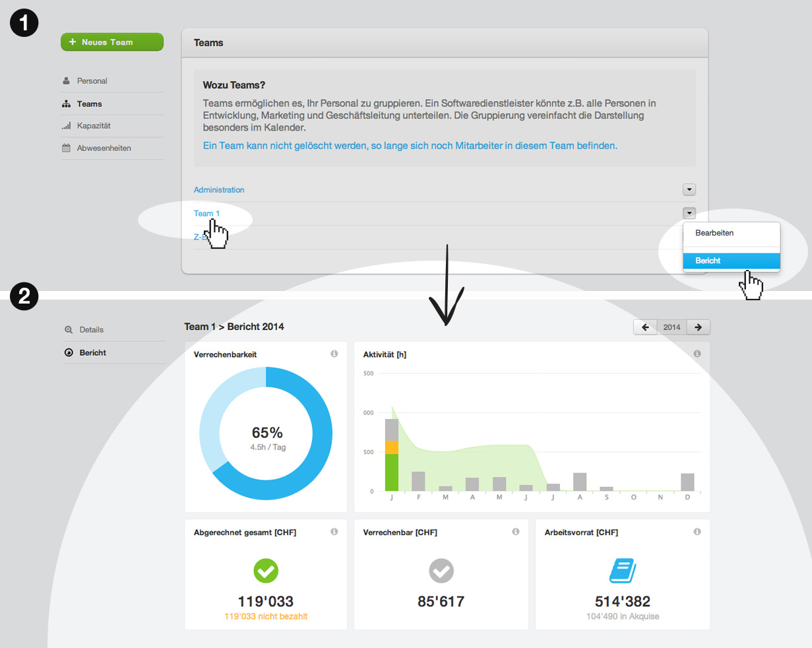Click the grey August bar in the activity chart
The height and width of the screenshot is (648, 812).
[x=580, y=482]
